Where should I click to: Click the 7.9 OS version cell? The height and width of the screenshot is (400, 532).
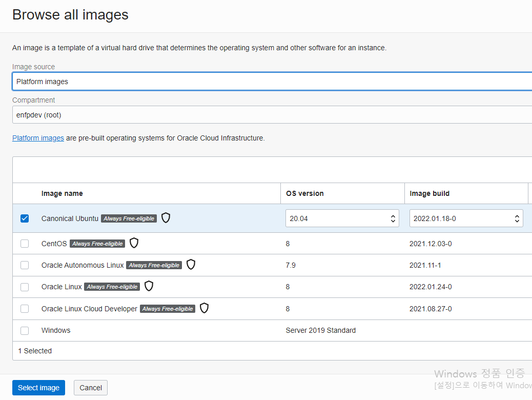click(x=291, y=266)
